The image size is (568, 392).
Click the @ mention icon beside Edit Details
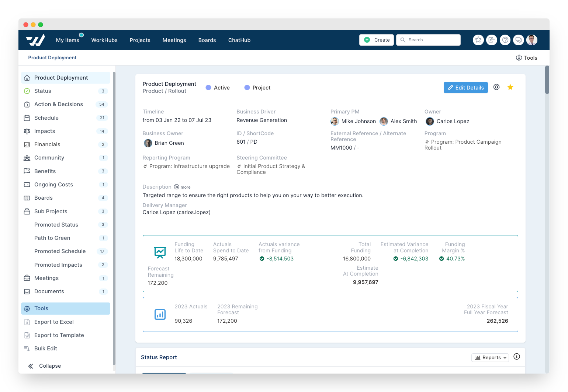[496, 87]
